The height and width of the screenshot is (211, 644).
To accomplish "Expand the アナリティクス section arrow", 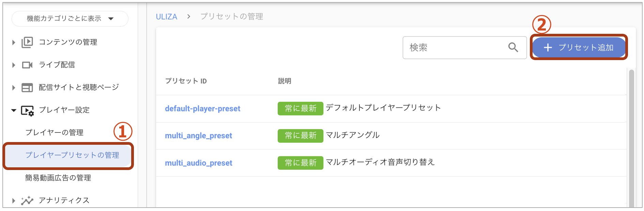I will [14, 200].
